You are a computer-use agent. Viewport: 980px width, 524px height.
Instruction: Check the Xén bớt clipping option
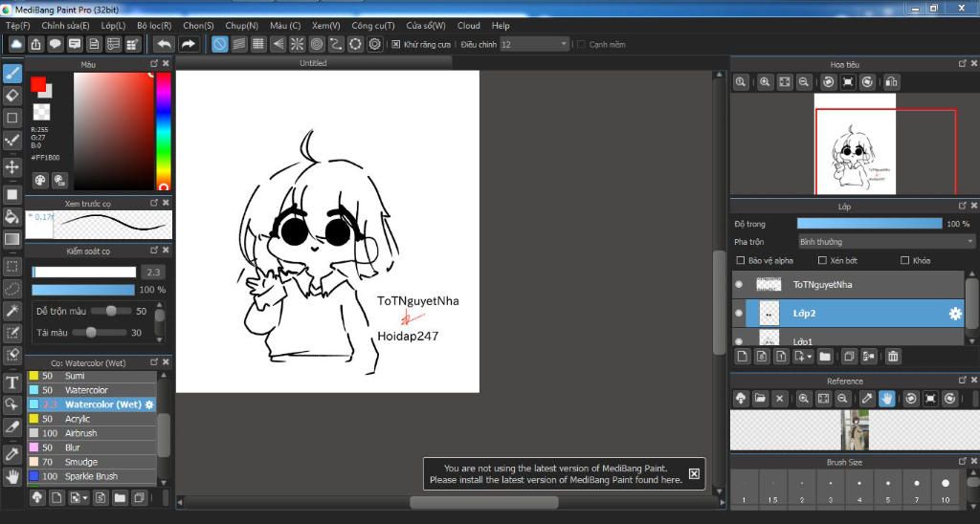(822, 260)
